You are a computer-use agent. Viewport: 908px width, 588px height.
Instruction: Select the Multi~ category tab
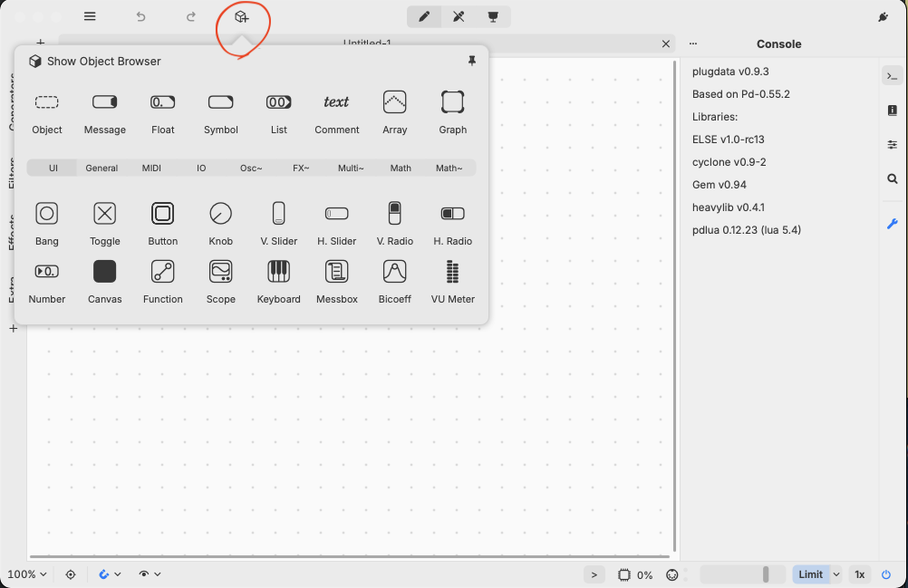351,168
